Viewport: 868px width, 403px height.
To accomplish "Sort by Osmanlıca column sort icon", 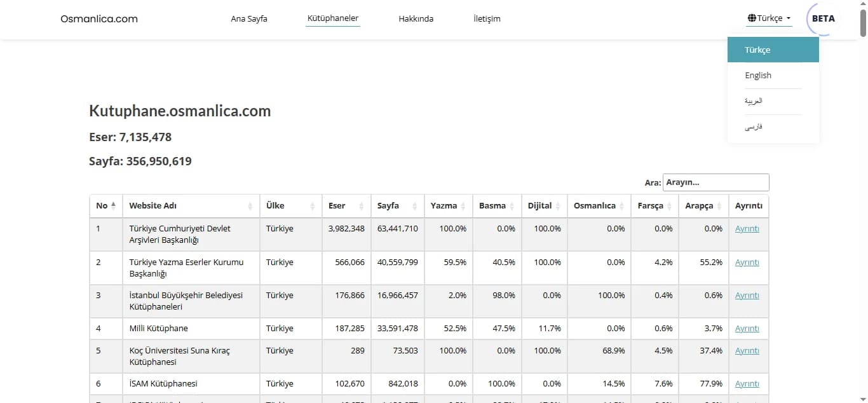I will pos(622,206).
